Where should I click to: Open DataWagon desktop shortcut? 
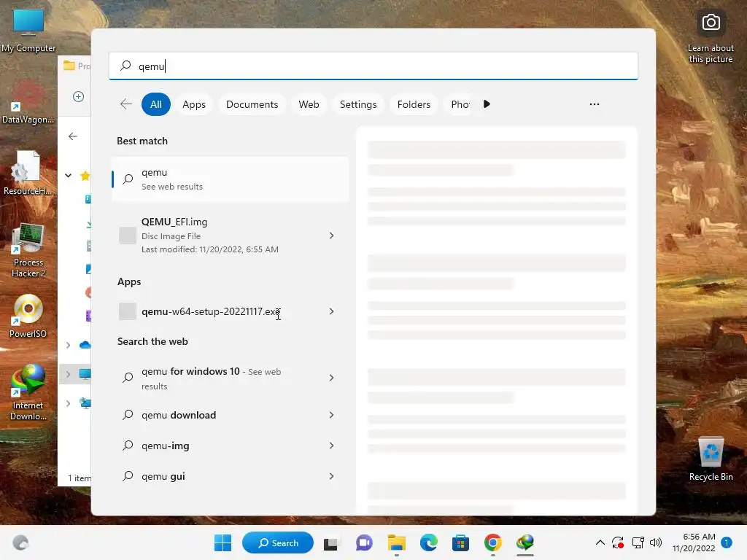click(28, 102)
